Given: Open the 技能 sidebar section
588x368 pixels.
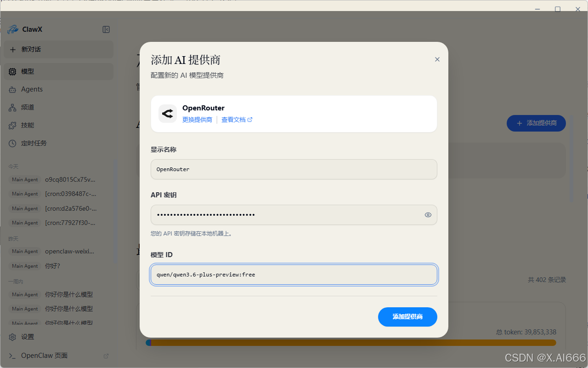Looking at the screenshot, I should point(58,125).
